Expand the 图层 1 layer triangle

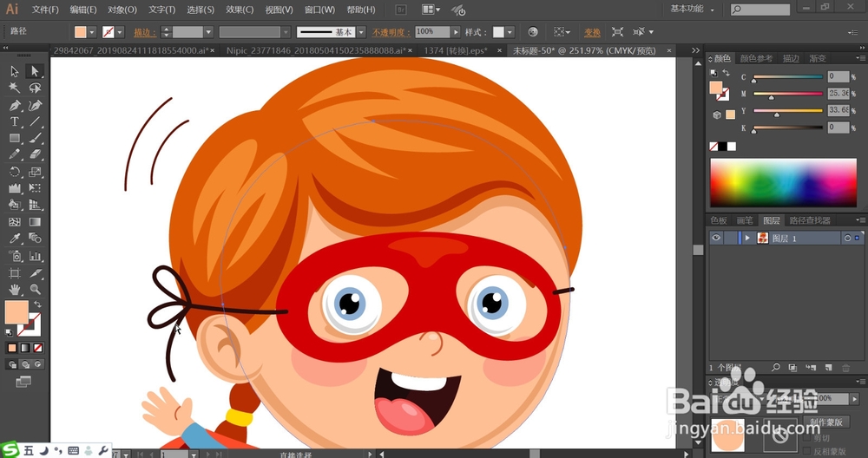(x=747, y=238)
